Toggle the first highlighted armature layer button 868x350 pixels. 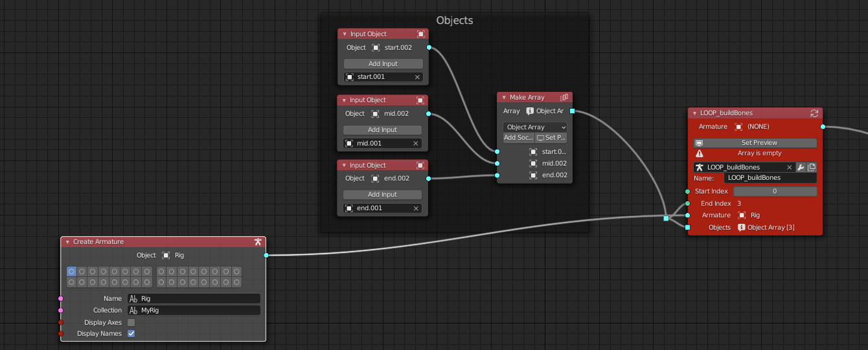point(71,272)
